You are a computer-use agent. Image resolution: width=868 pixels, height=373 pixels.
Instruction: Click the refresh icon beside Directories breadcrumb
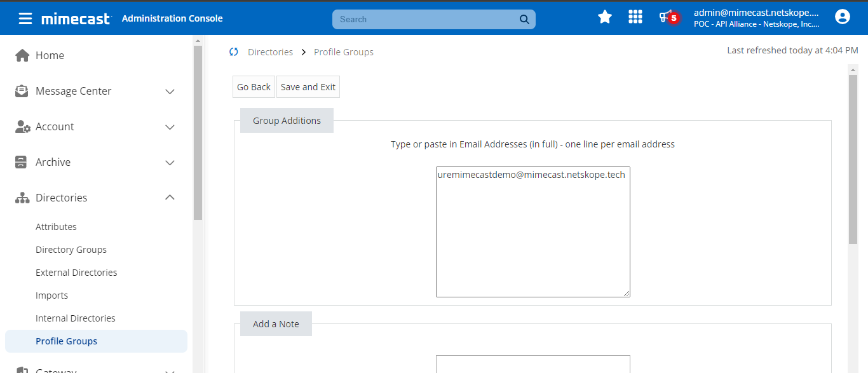tap(234, 52)
